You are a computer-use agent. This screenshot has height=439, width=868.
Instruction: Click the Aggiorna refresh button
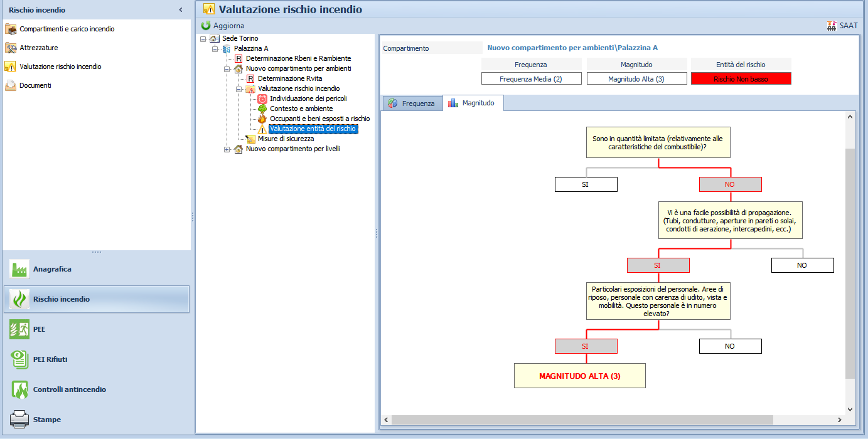click(x=223, y=26)
